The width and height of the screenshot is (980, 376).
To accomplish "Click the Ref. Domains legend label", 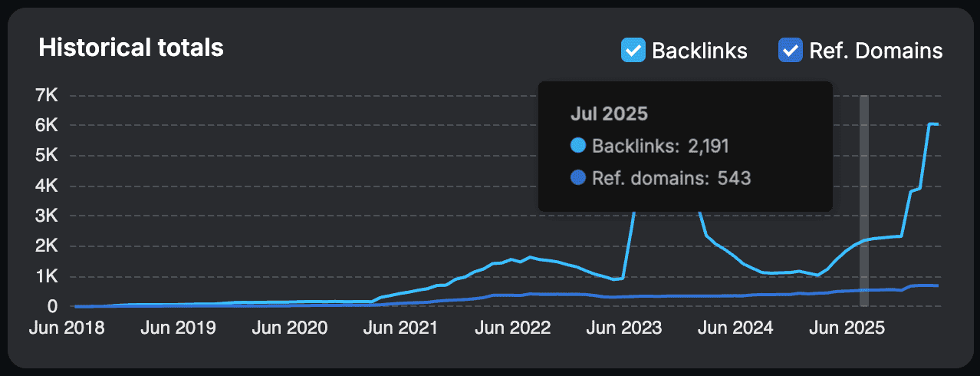I will [x=876, y=51].
